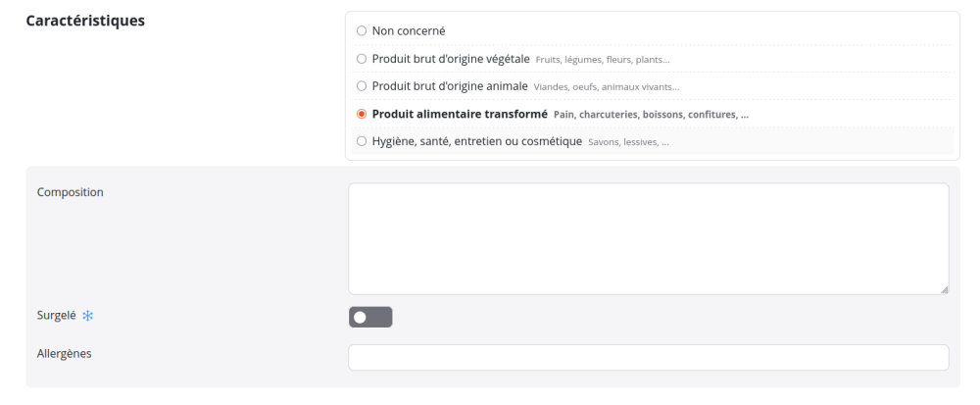Click the "Non concerné" label text

pos(409,30)
